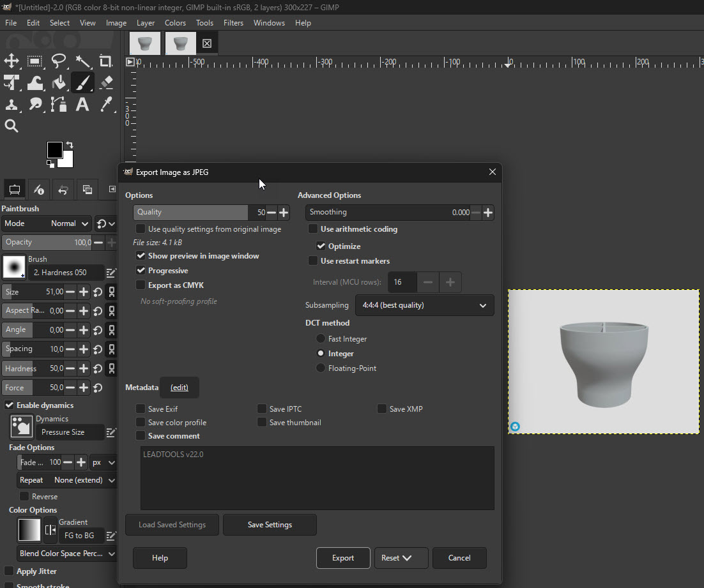Image resolution: width=704 pixels, height=588 pixels.
Task: Open the Subsampling dropdown
Action: click(x=424, y=305)
